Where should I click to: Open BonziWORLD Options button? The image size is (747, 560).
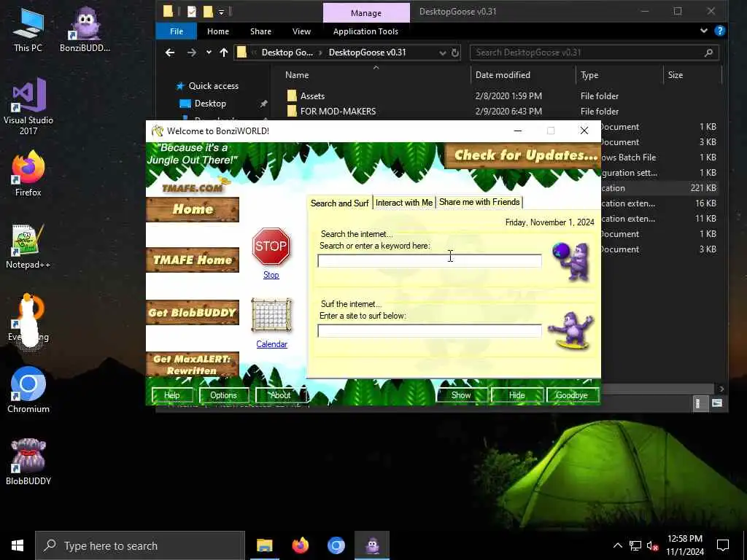[223, 395]
